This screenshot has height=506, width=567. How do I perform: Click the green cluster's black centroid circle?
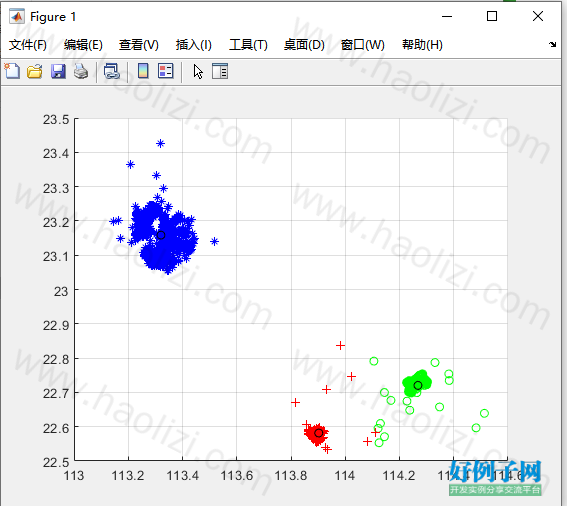point(418,386)
